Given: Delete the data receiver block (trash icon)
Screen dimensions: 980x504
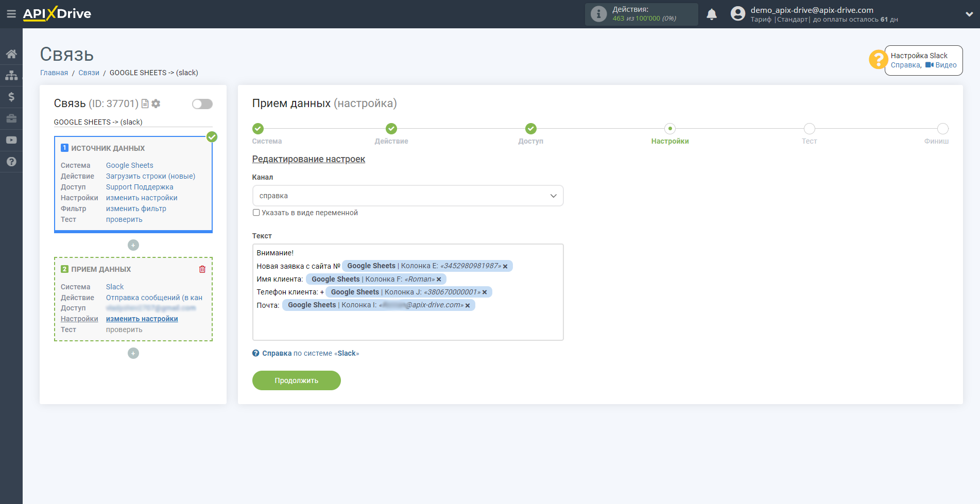Looking at the screenshot, I should click(x=202, y=269).
